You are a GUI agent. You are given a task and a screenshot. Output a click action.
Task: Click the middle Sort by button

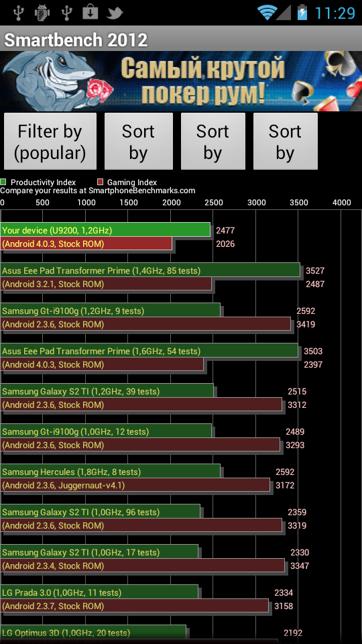[x=213, y=142]
